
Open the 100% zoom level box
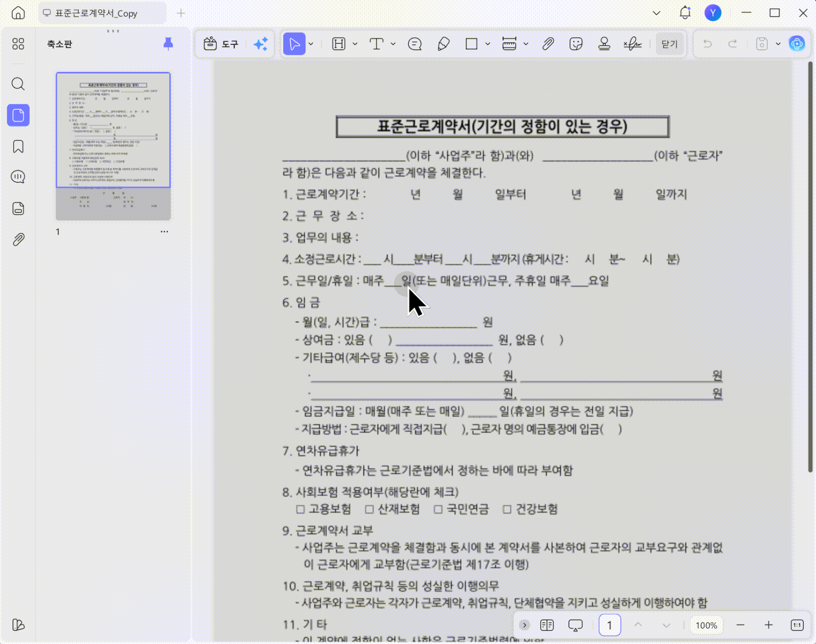pyautogui.click(x=706, y=625)
